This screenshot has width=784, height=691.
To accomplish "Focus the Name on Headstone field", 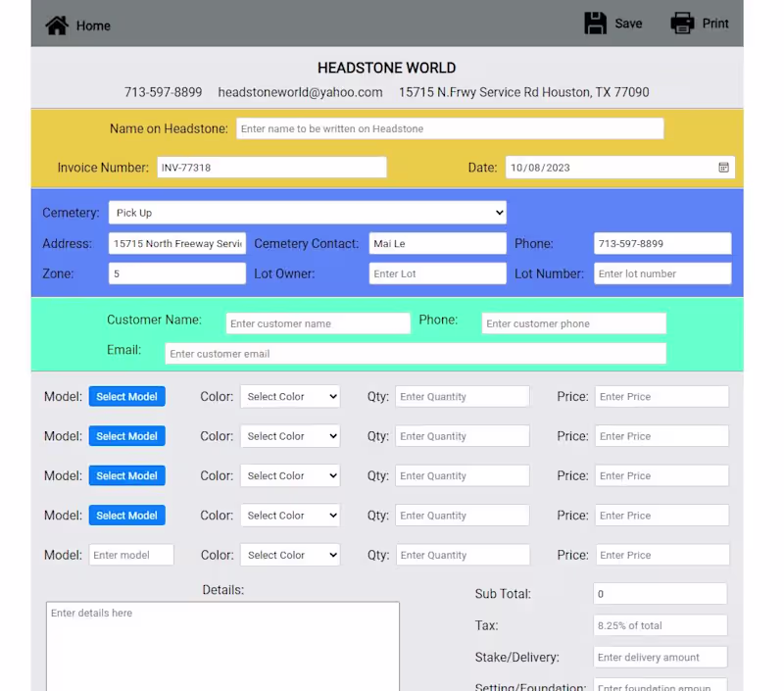I will (450, 128).
